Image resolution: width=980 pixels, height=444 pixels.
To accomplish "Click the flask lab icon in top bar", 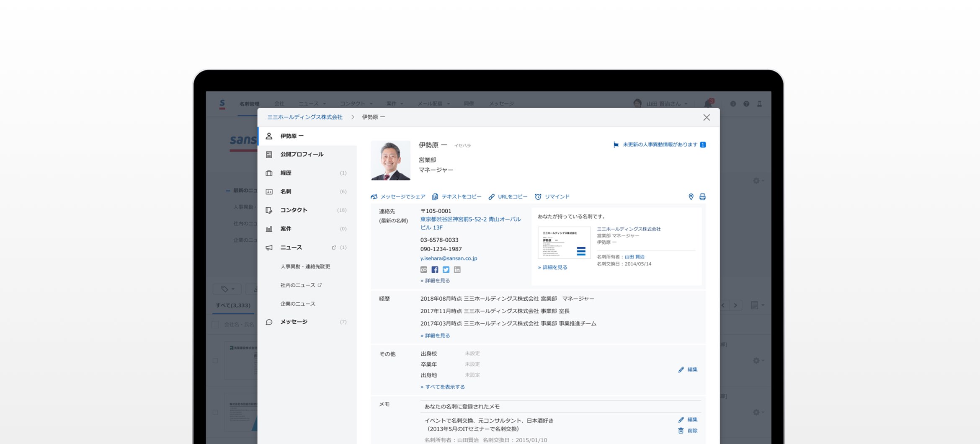I will tap(759, 104).
